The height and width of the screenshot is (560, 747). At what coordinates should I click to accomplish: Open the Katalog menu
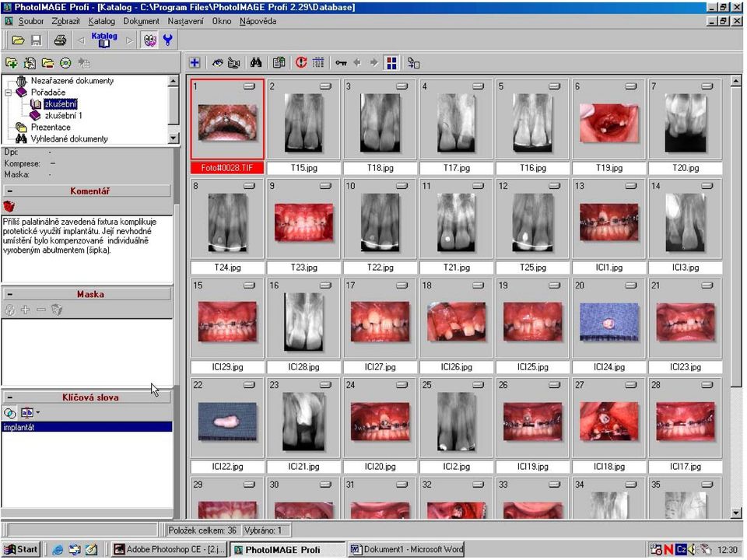[101, 22]
